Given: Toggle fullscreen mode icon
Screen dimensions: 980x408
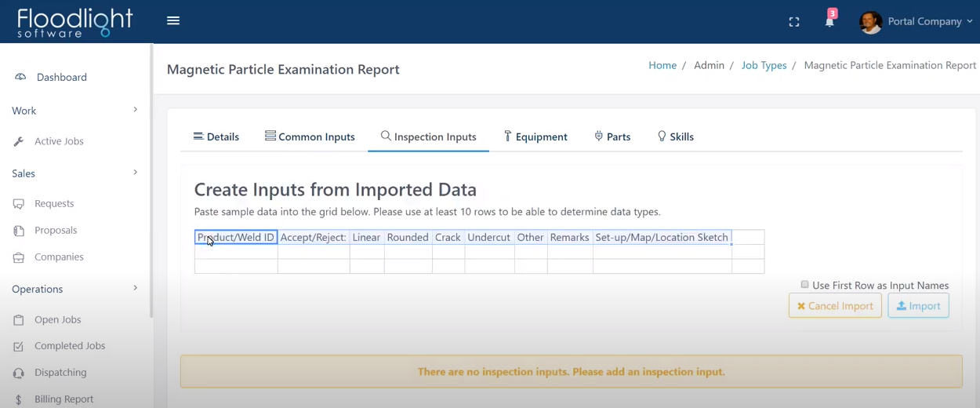Looking at the screenshot, I should point(794,22).
